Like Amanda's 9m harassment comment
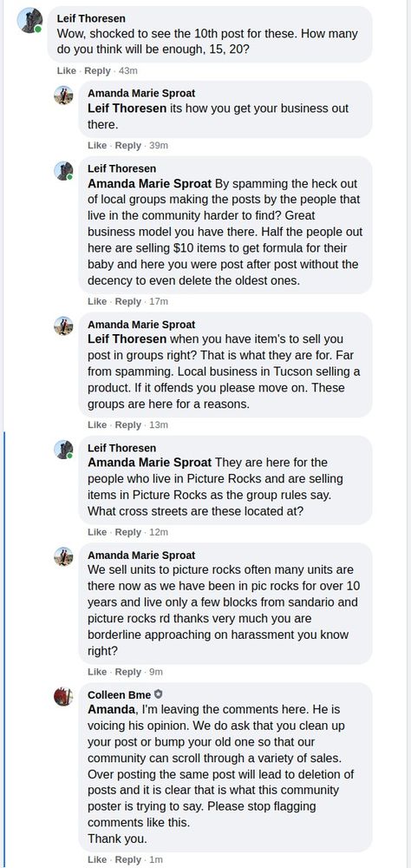 coord(97,672)
